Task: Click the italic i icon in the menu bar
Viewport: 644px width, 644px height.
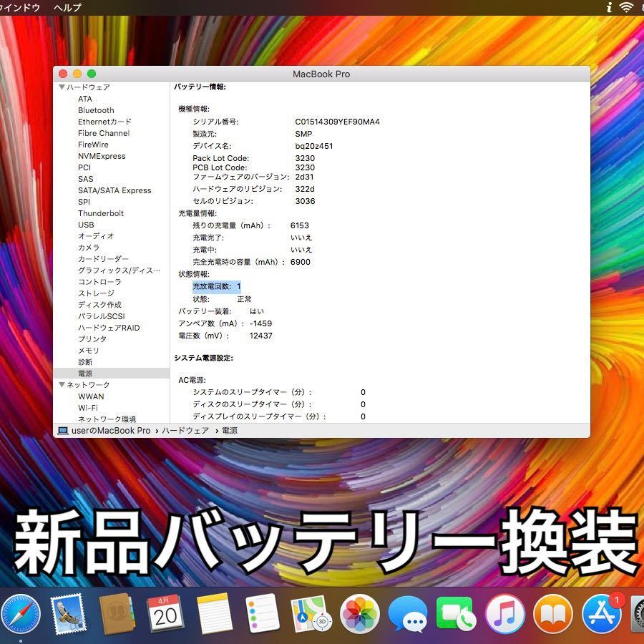Action: [x=610, y=7]
